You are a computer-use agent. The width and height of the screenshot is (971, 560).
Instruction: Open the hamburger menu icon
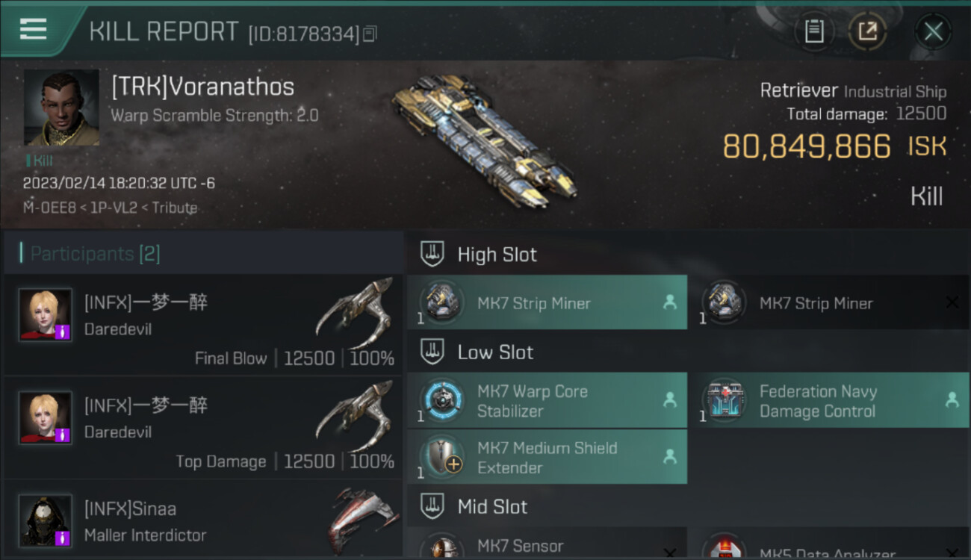click(33, 29)
